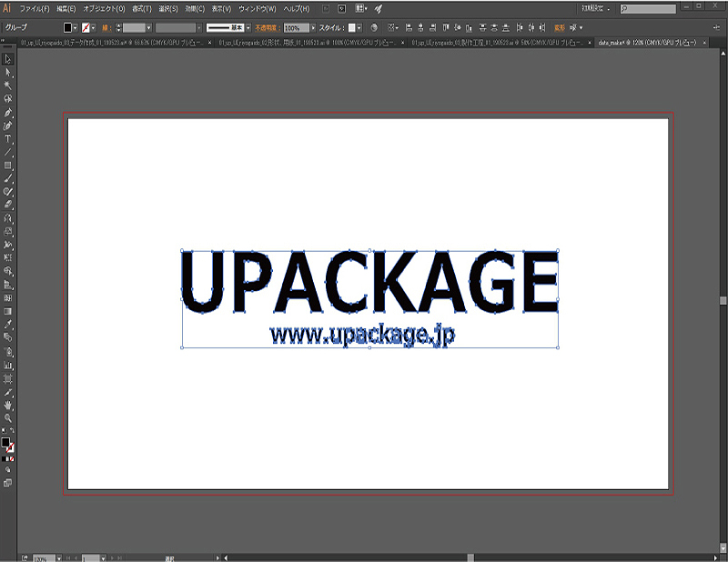The image size is (728, 562).
Task: Select the Eraser tool
Action: point(7,205)
